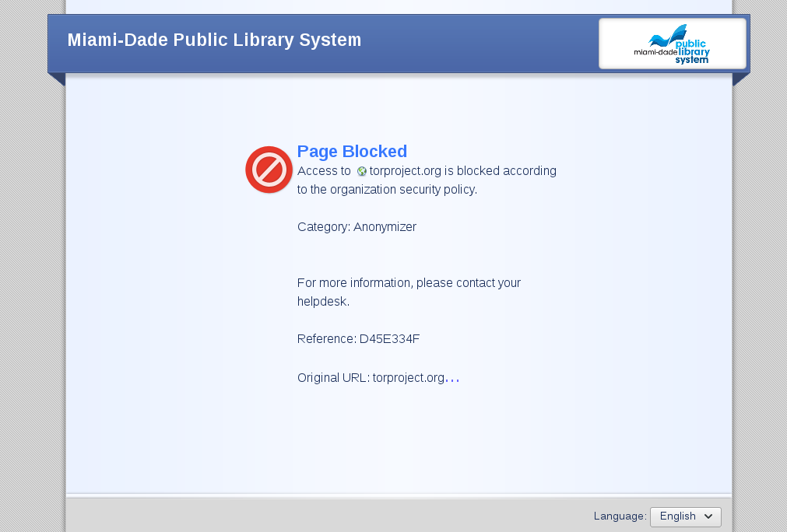
Task: Click the "For more information" line
Action: pyautogui.click(x=409, y=283)
